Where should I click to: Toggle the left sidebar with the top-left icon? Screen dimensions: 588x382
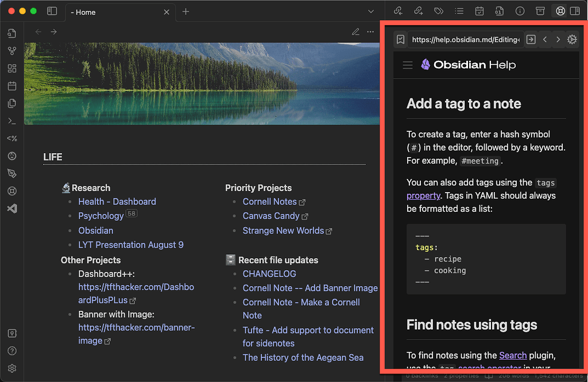pos(52,11)
